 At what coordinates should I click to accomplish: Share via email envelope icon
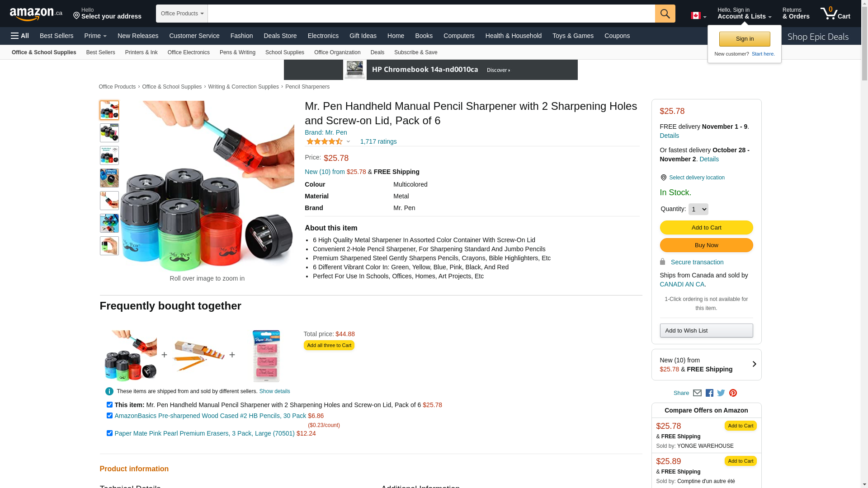point(697,393)
